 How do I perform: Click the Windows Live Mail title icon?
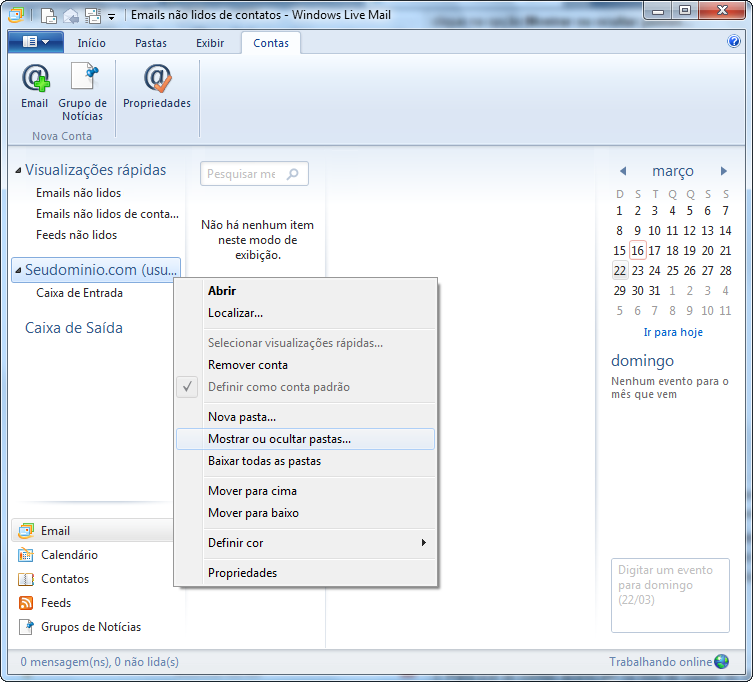pyautogui.click(x=16, y=15)
